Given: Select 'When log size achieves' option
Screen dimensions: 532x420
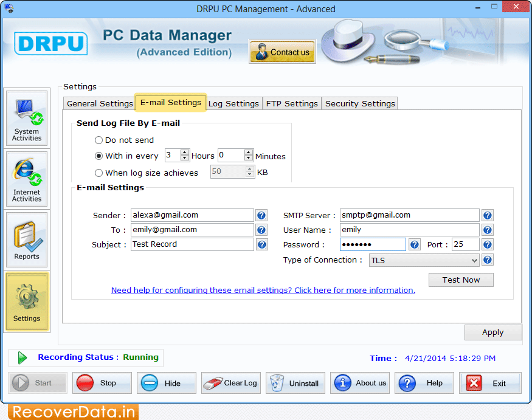Looking at the screenshot, I should [98, 173].
